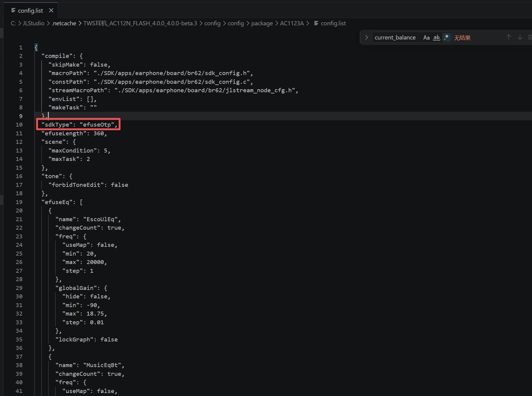Click the 20000 max value
Screen dimensions: 532x396
coord(95,262)
